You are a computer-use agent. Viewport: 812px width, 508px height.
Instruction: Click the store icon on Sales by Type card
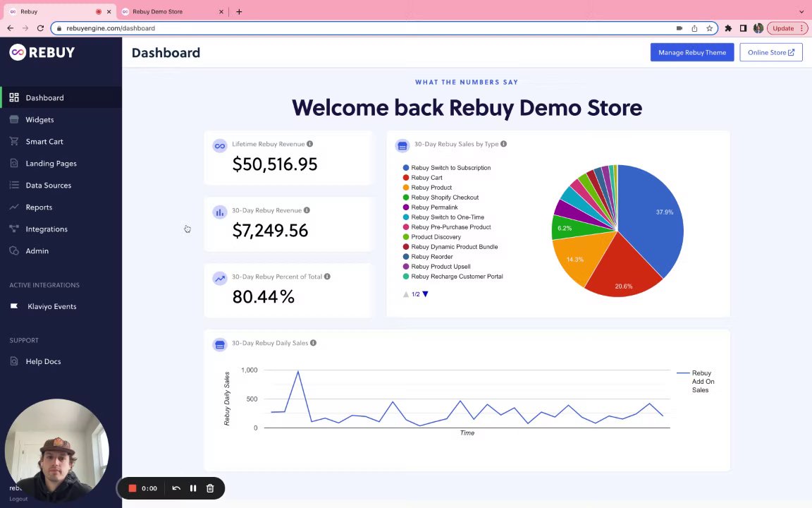(x=402, y=145)
